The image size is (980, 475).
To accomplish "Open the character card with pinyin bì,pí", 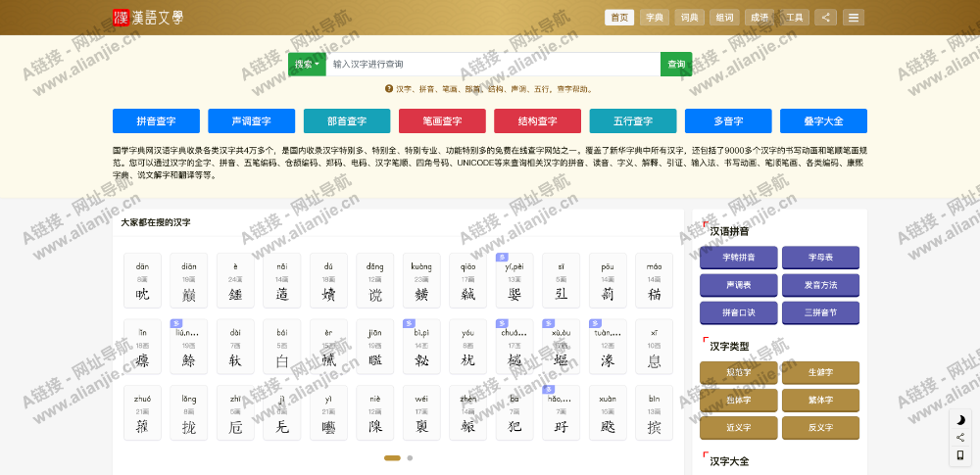I will point(421,347).
